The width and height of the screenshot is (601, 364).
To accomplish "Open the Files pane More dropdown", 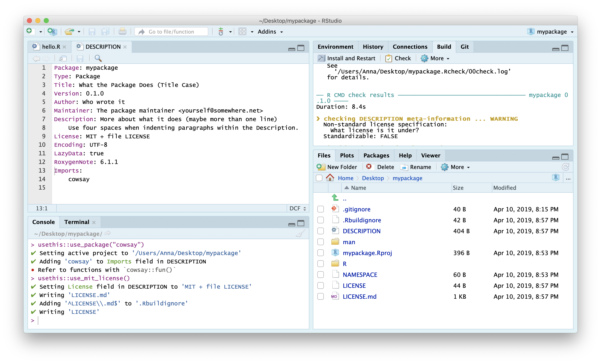I will [455, 167].
